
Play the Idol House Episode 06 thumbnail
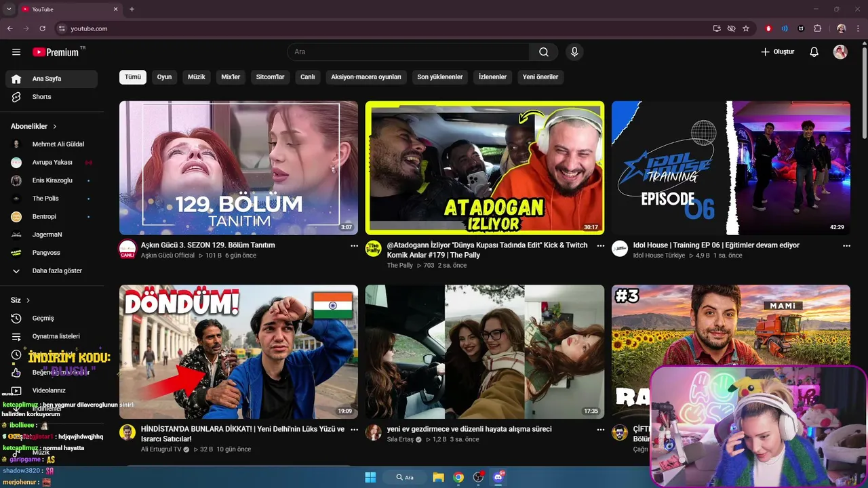(731, 168)
